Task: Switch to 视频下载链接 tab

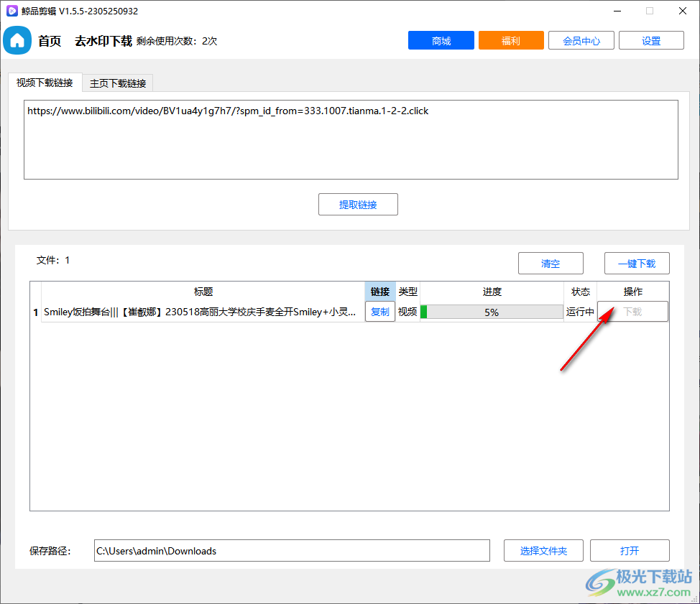Action: [x=45, y=83]
